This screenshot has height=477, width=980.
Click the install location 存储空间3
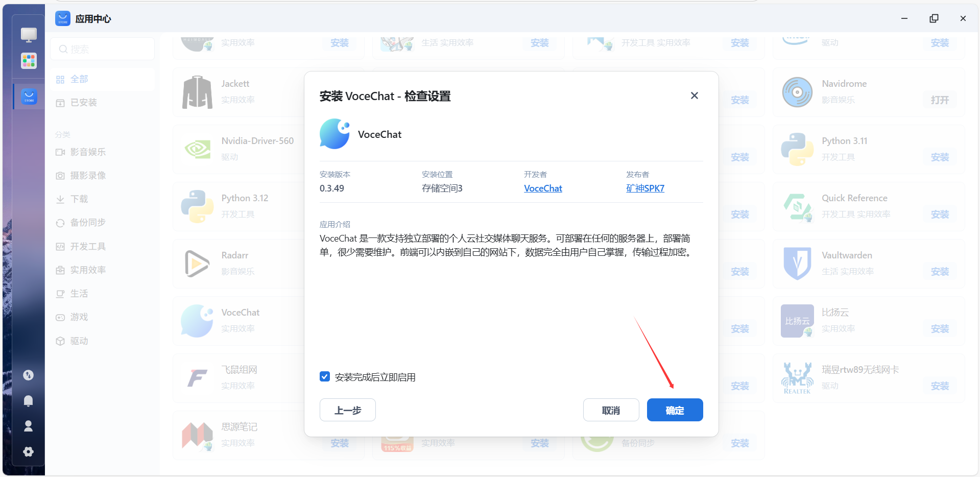[442, 188]
